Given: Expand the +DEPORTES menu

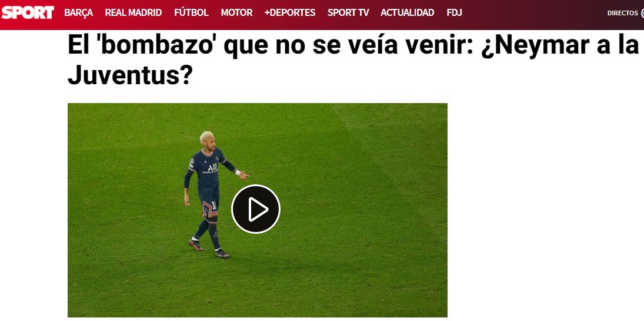Looking at the screenshot, I should coord(290,13).
